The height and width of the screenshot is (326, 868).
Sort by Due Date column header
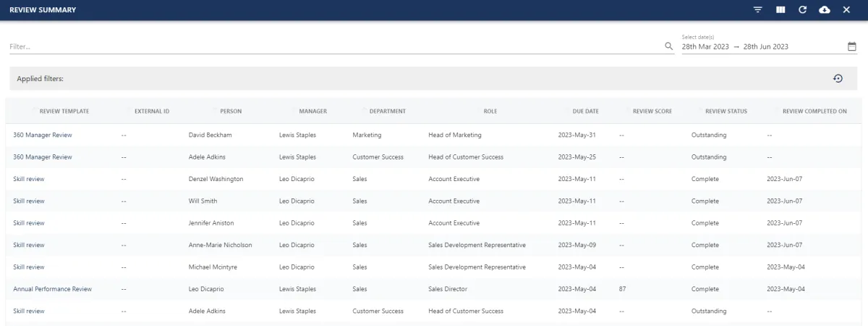coord(586,112)
